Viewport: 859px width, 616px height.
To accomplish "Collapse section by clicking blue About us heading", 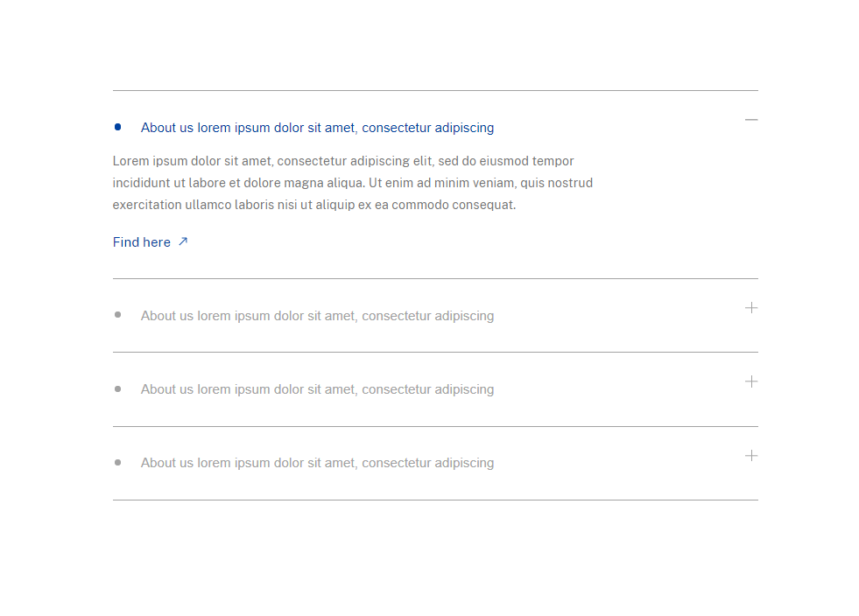I will tap(317, 128).
